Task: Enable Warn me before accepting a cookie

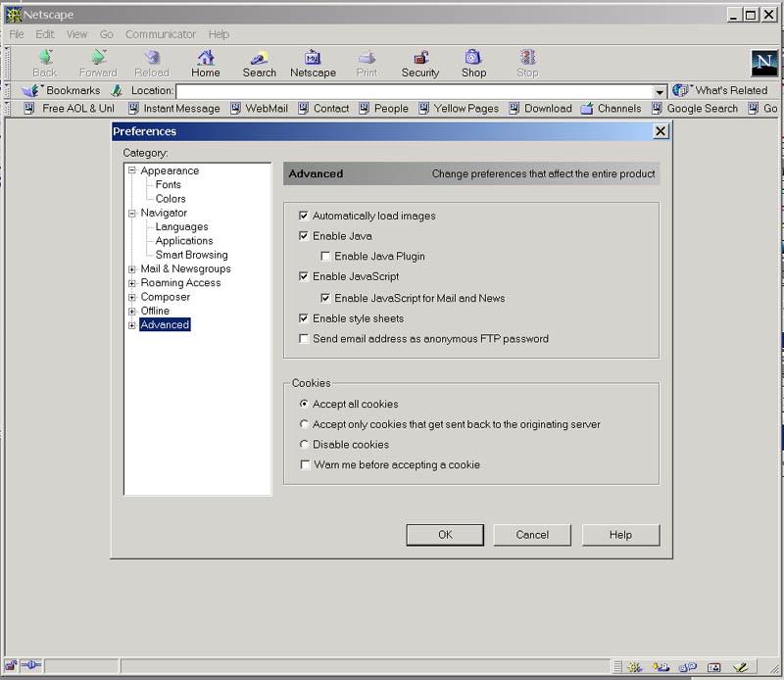Action: pyautogui.click(x=305, y=464)
